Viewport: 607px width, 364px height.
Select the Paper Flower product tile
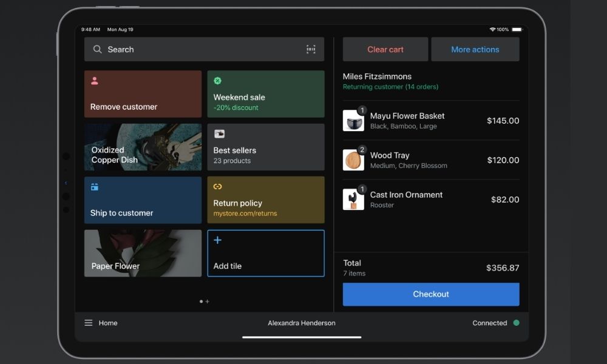[x=143, y=253]
